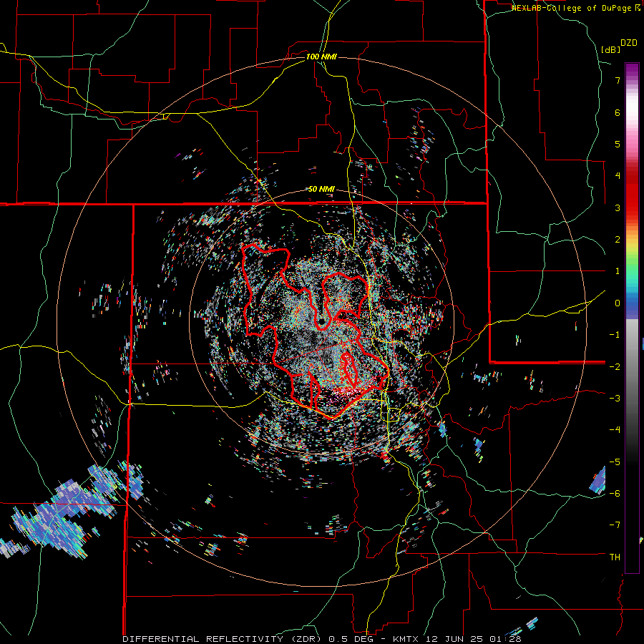
Task: Click the colorbar value 7 label
Action: [618, 80]
